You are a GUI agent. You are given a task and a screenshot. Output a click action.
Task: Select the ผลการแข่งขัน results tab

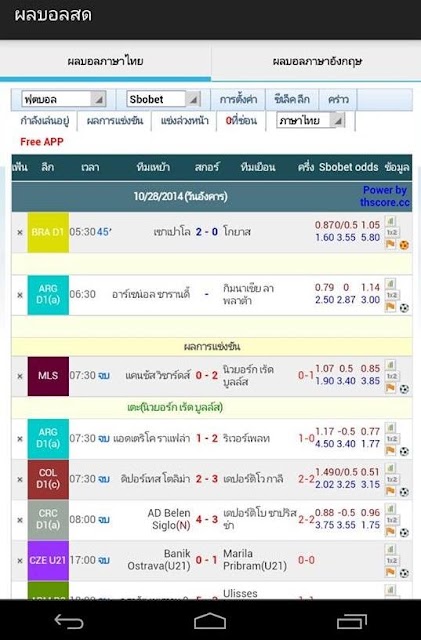115,120
